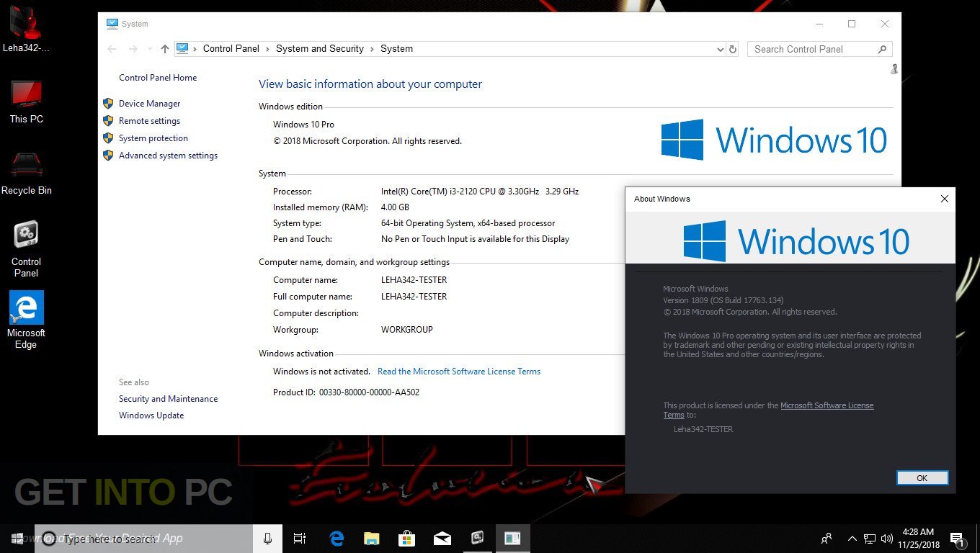Click the System window taskbar icon
This screenshot has width=980, height=553.
(512, 538)
